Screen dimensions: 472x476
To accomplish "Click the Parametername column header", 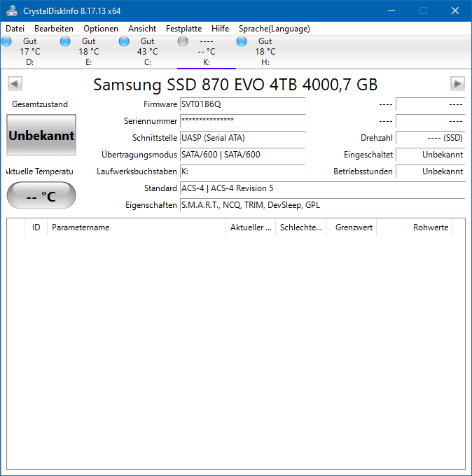I will tap(136, 227).
